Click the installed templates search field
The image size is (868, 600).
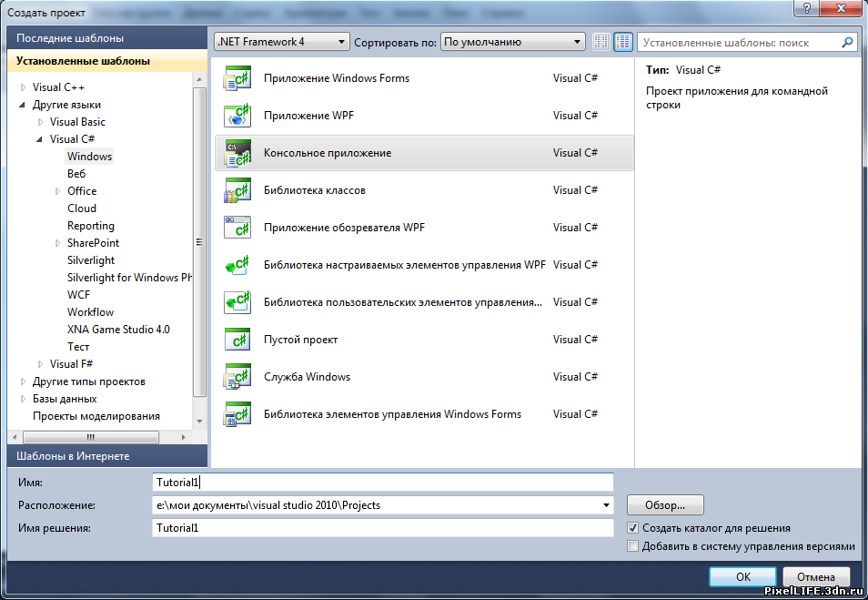pyautogui.click(x=739, y=42)
